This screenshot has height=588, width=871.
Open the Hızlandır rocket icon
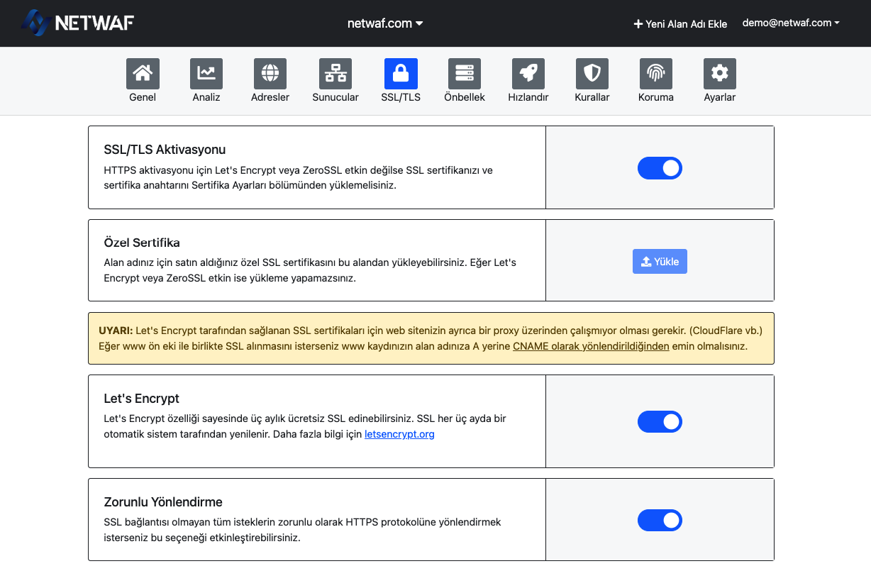tap(528, 74)
